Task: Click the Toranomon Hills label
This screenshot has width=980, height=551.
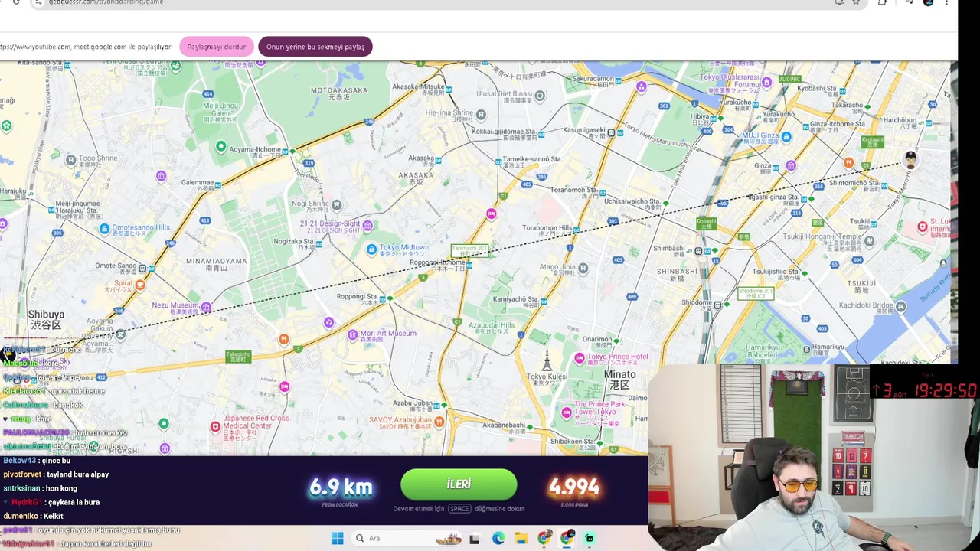Action: (x=547, y=228)
